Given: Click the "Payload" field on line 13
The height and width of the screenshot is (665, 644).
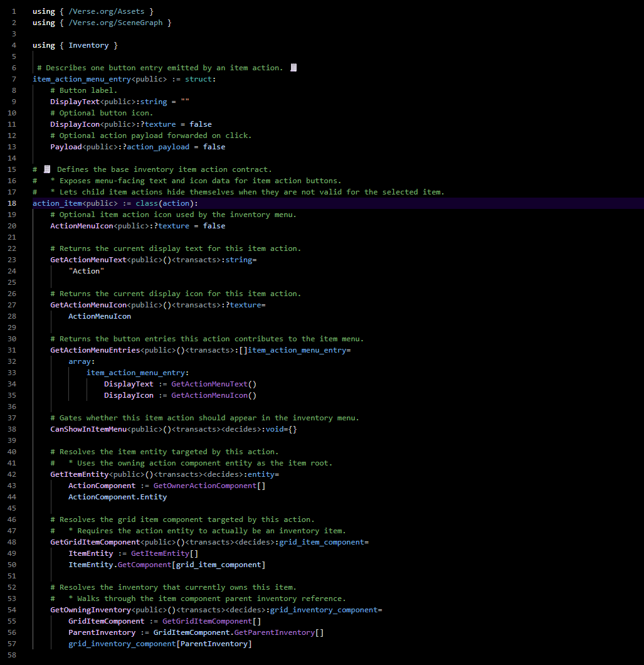Looking at the screenshot, I should (x=66, y=147).
